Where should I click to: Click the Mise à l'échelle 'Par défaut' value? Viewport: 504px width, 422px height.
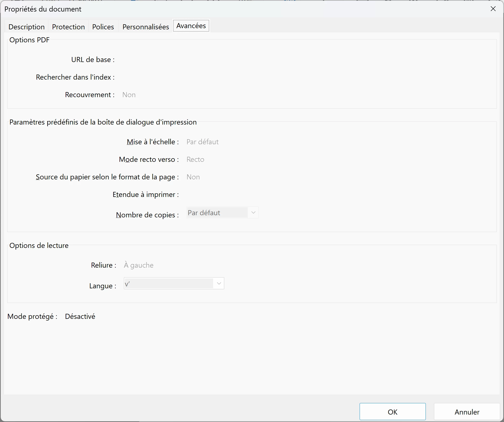203,142
